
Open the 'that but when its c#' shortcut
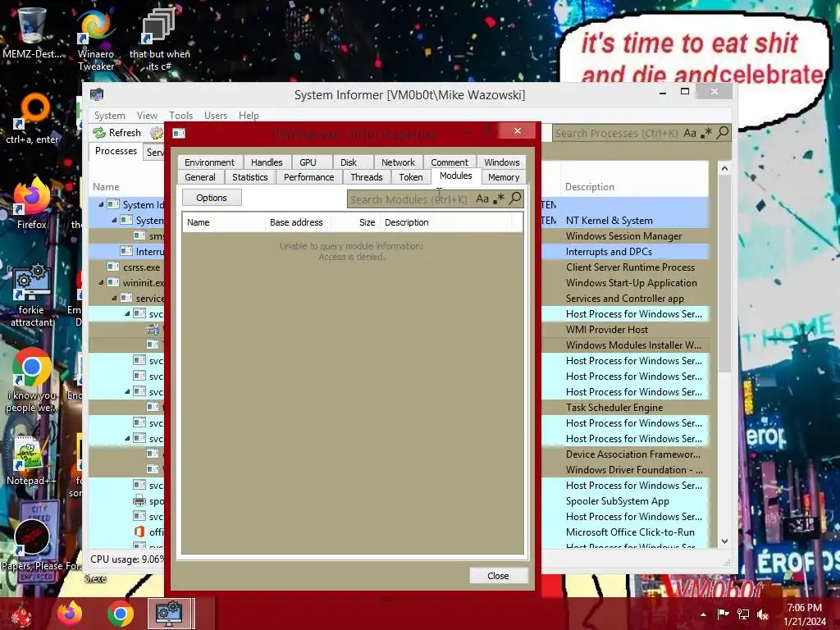(x=159, y=41)
